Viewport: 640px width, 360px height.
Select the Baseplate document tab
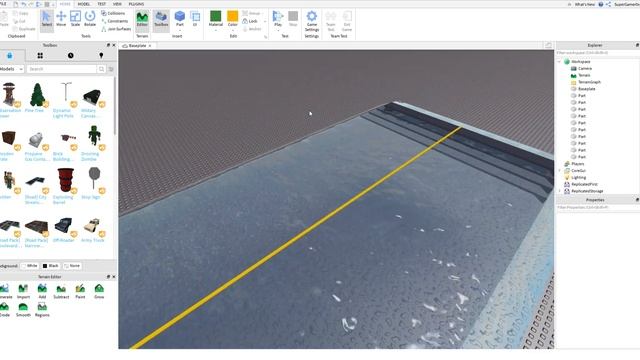[137, 46]
